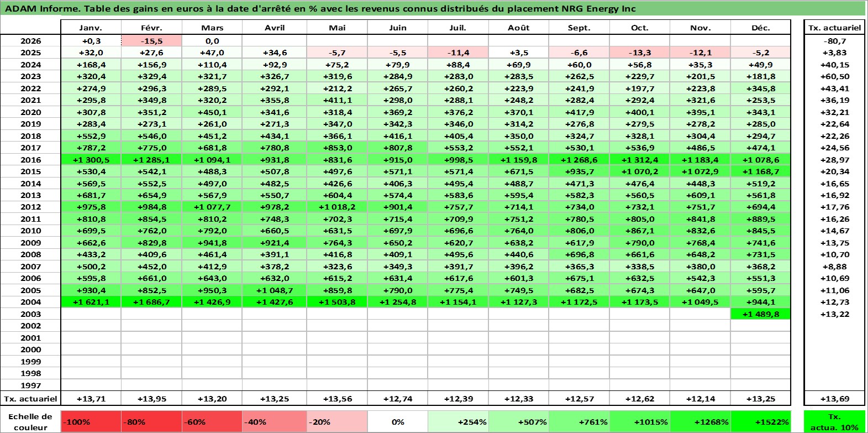This screenshot has height=433, width=868.
Task: Click the 1997 year row label
Action: [30, 385]
